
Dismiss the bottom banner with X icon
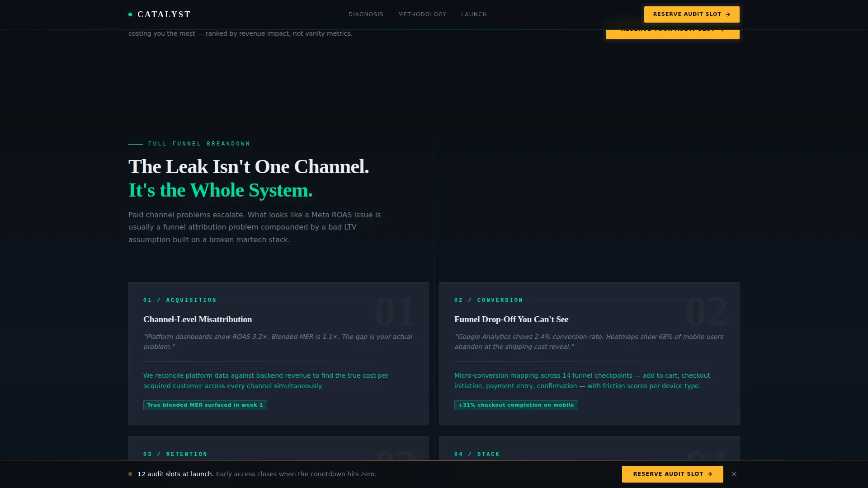(734, 474)
